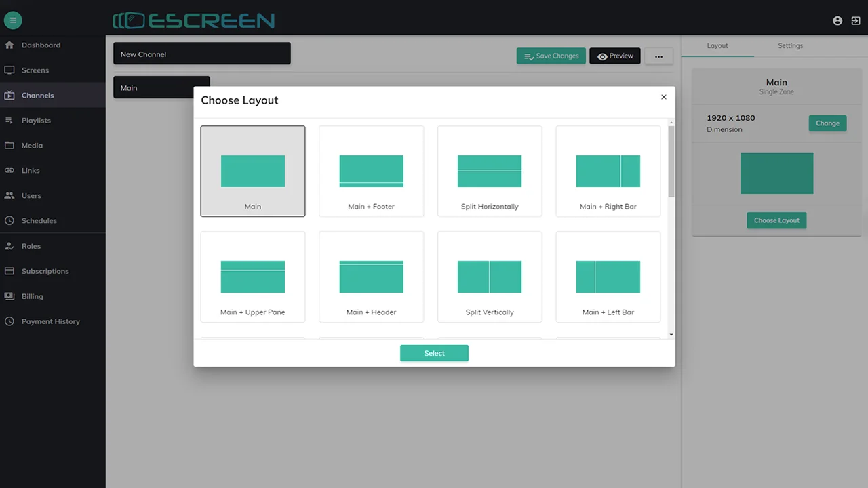Click the Playlists list icon
Viewport: 868px width, 488px height.
click(9, 121)
